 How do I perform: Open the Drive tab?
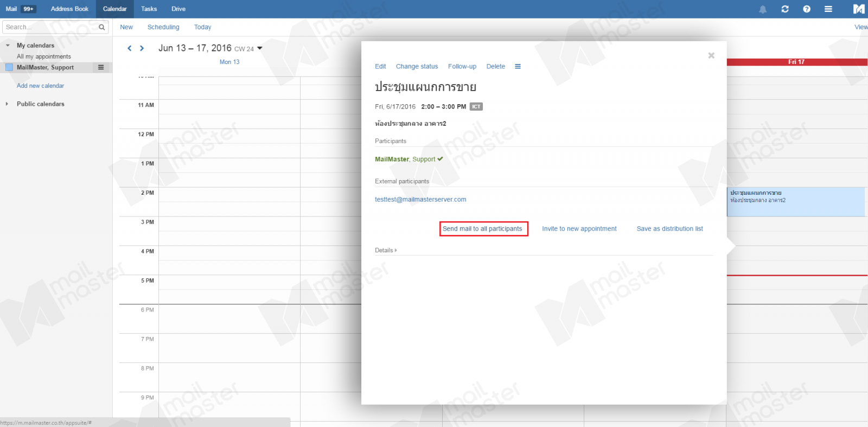click(x=178, y=9)
